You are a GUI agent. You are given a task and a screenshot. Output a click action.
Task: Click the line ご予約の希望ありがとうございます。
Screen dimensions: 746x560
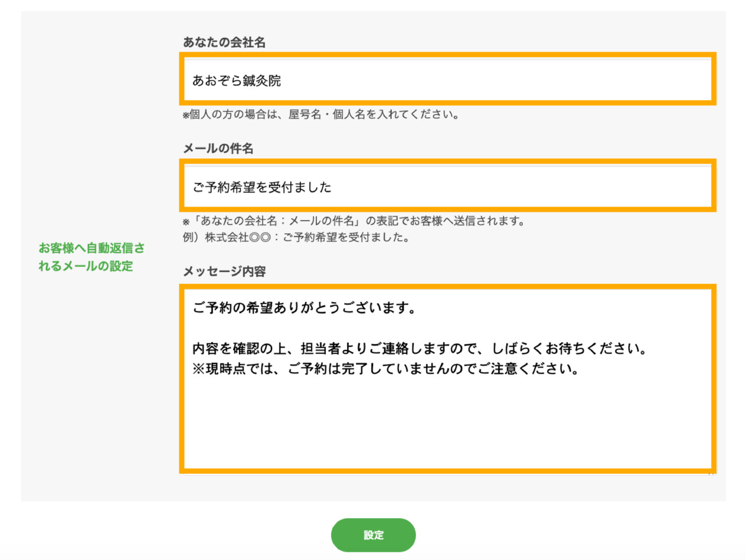[305, 309]
